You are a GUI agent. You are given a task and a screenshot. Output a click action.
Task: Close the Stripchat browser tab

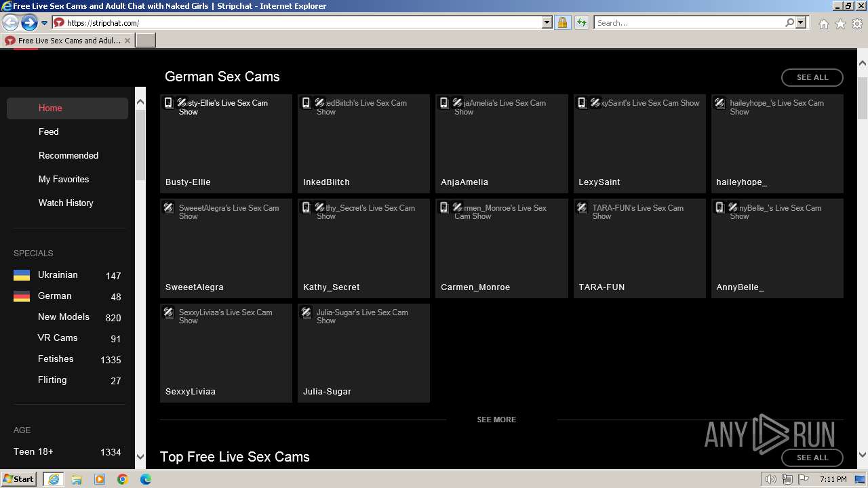127,41
